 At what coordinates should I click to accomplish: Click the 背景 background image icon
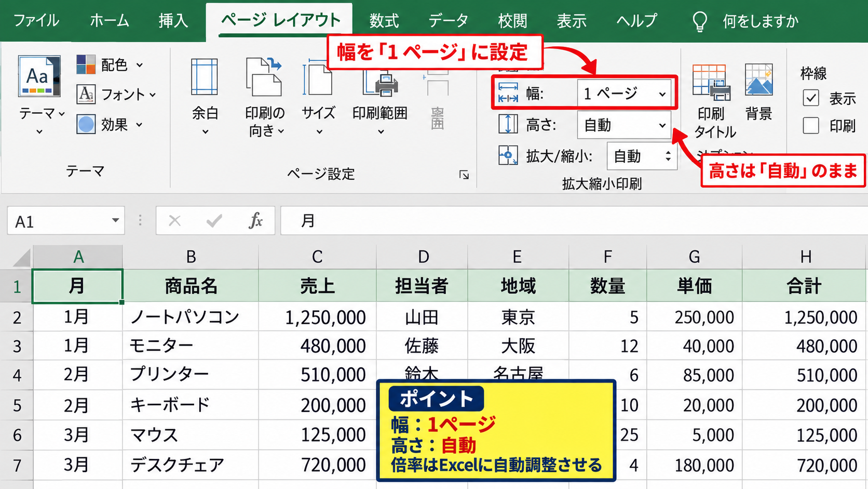point(758,80)
